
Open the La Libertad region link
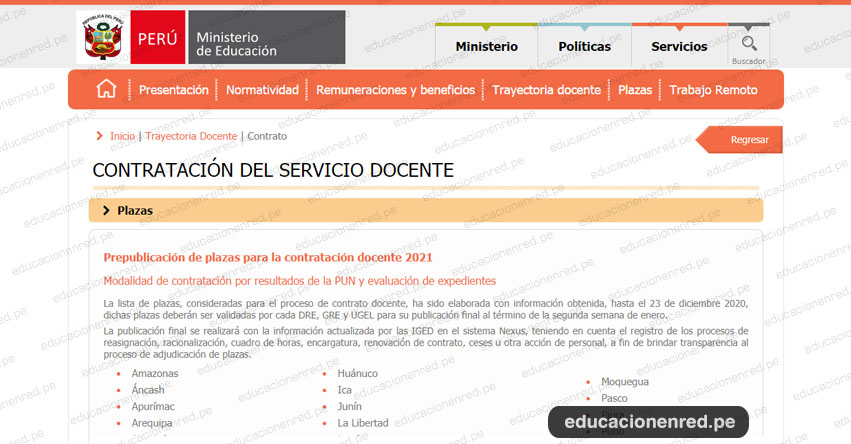pyautogui.click(x=363, y=423)
